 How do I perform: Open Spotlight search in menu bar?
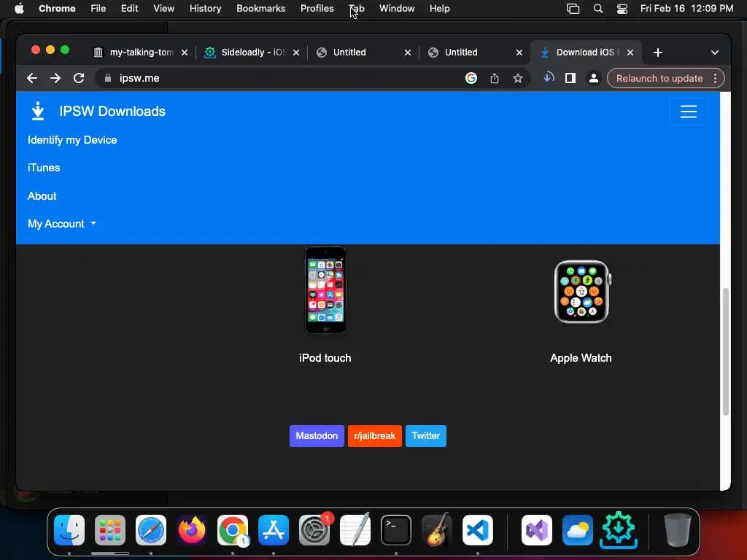click(x=598, y=8)
